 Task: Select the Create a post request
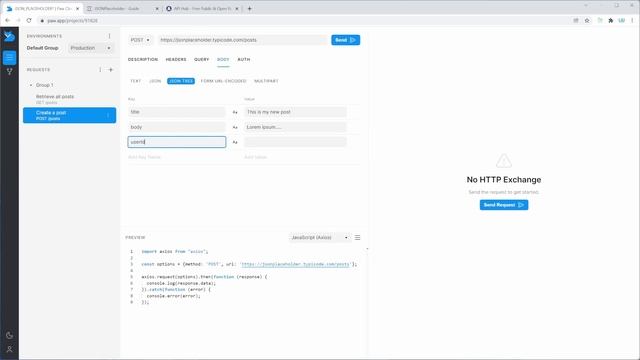click(x=69, y=116)
